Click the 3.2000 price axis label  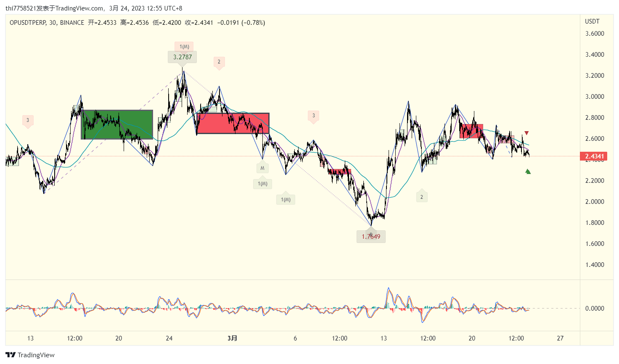pos(595,76)
